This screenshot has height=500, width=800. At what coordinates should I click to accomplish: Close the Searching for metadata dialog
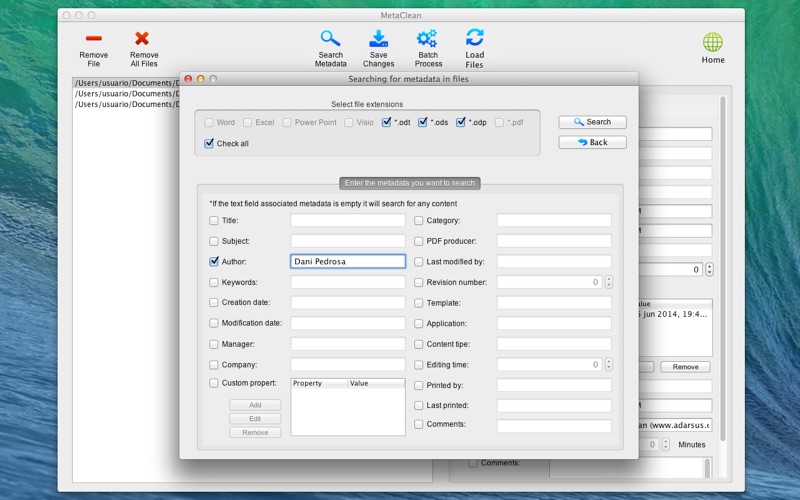coord(188,79)
